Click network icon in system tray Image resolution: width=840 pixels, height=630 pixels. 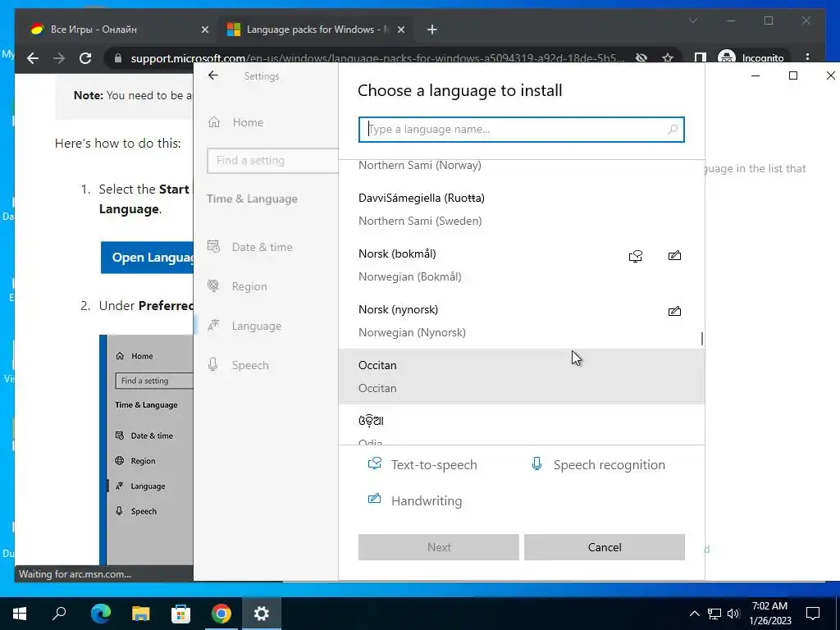pos(714,614)
